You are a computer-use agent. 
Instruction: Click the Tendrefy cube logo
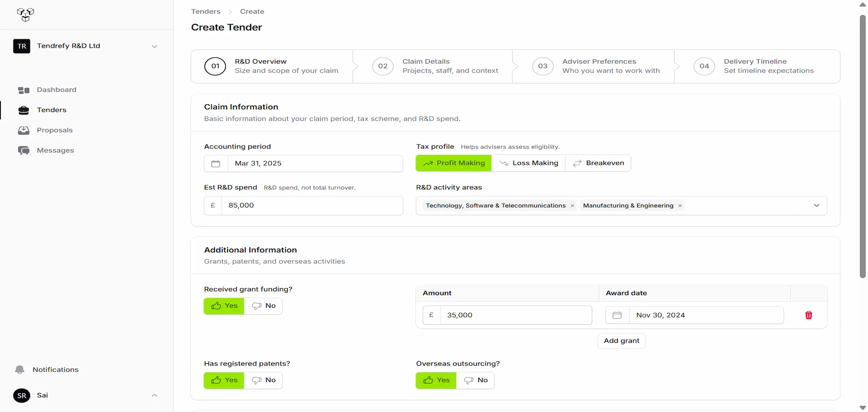point(26,14)
